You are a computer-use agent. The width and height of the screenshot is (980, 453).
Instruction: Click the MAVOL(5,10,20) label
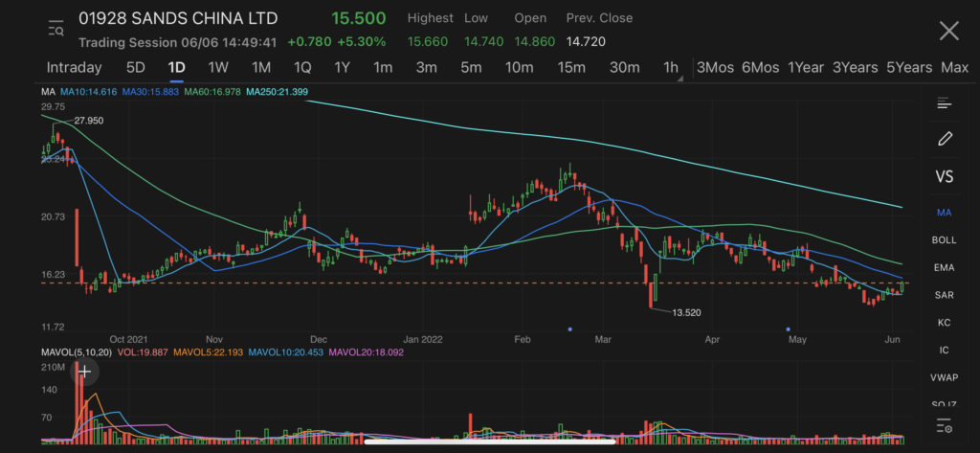click(77, 352)
